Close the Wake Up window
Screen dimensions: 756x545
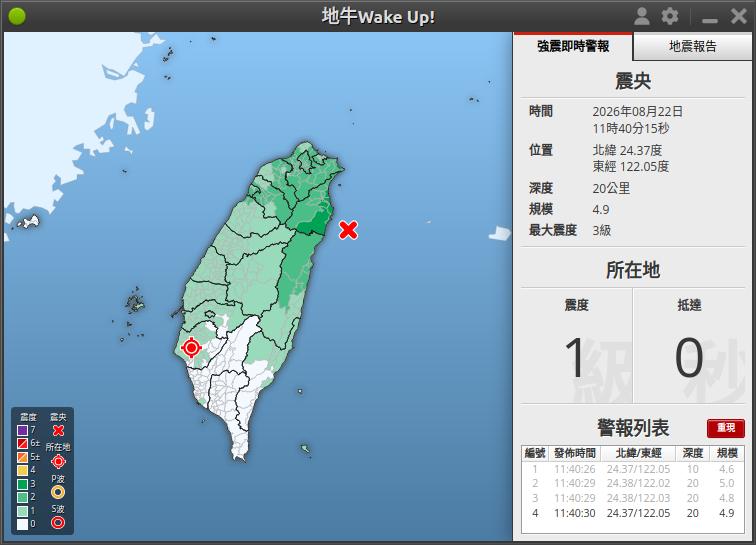(738, 16)
